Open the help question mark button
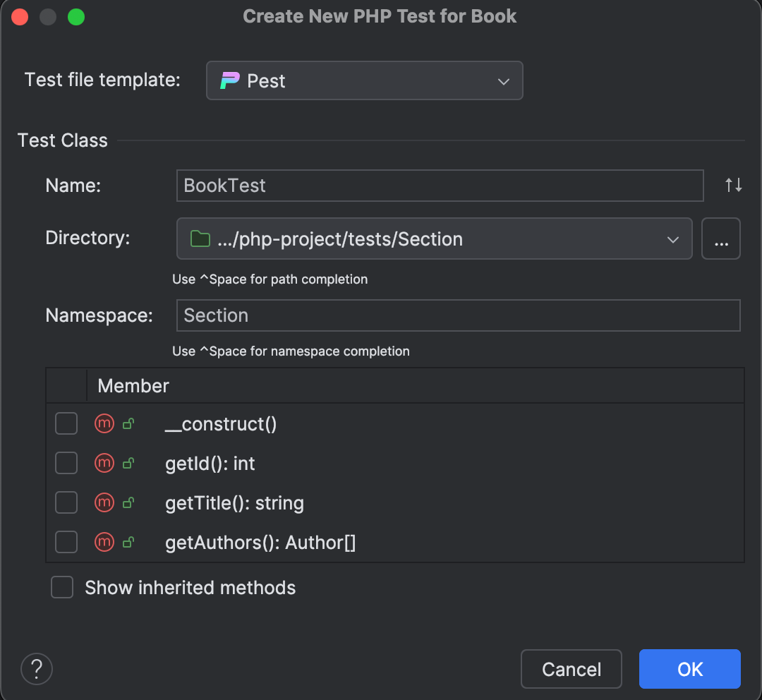 [37, 668]
